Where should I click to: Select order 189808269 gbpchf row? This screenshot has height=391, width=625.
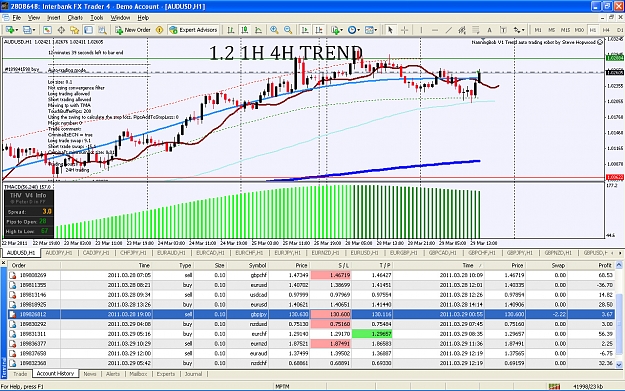tap(311, 275)
